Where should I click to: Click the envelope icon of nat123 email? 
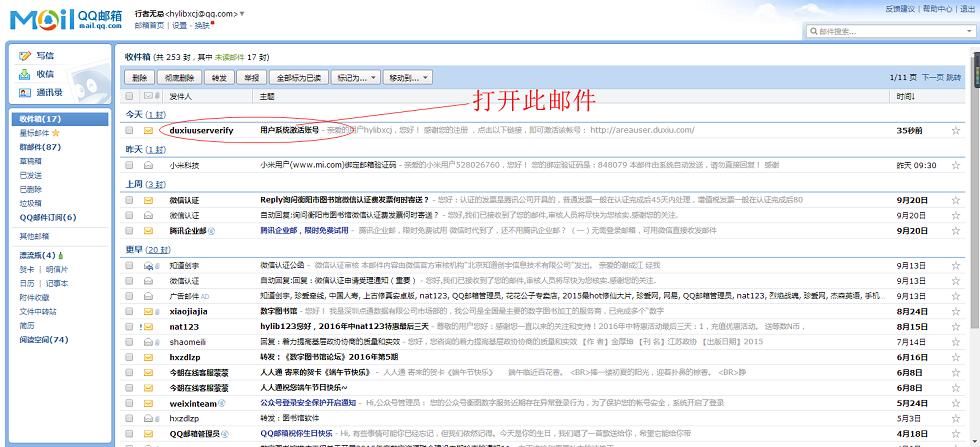149,327
